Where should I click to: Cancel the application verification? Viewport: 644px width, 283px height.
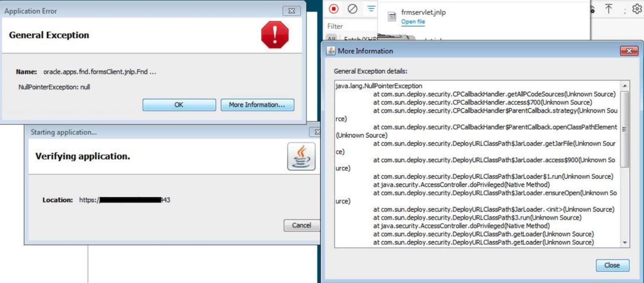301,225
